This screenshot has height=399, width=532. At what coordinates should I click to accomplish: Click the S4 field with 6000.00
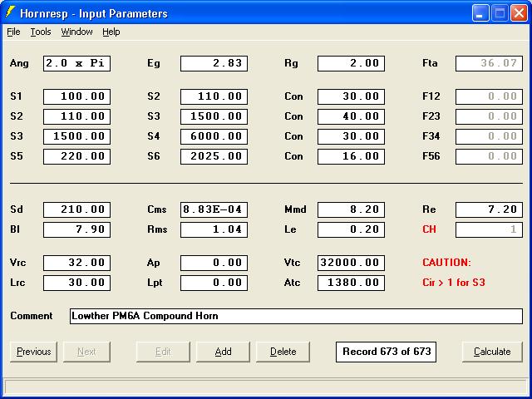click(x=214, y=136)
